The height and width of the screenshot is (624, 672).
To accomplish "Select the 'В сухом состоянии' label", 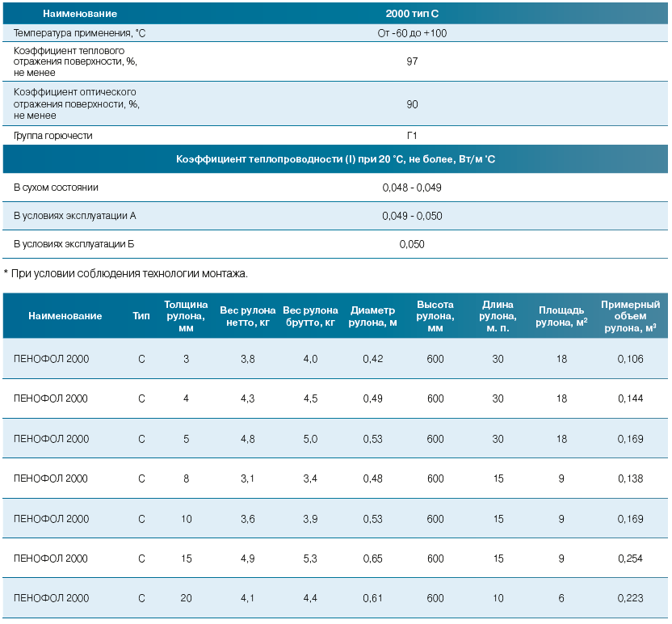I will click(x=57, y=188).
